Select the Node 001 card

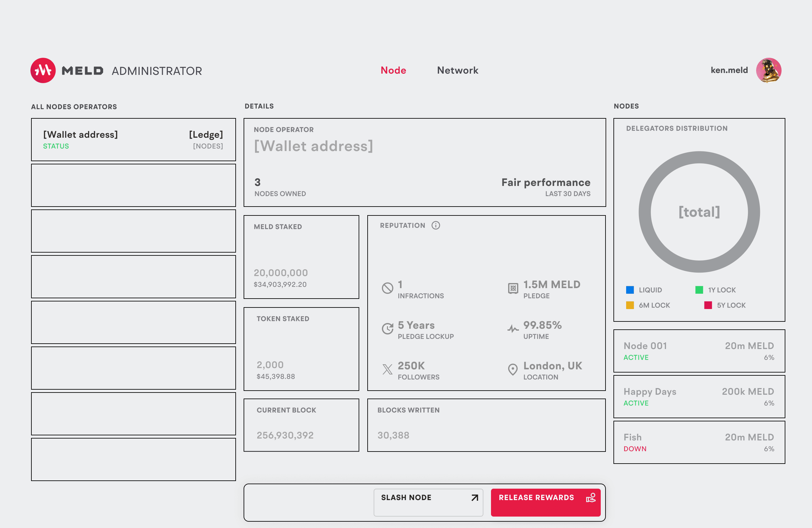[x=699, y=351]
